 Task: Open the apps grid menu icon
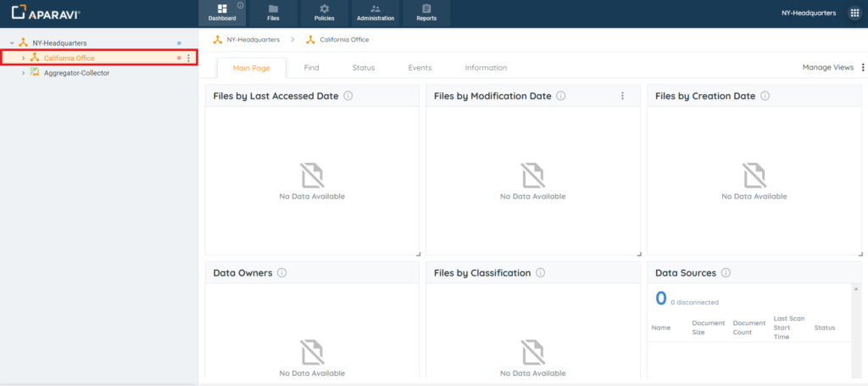click(x=854, y=14)
